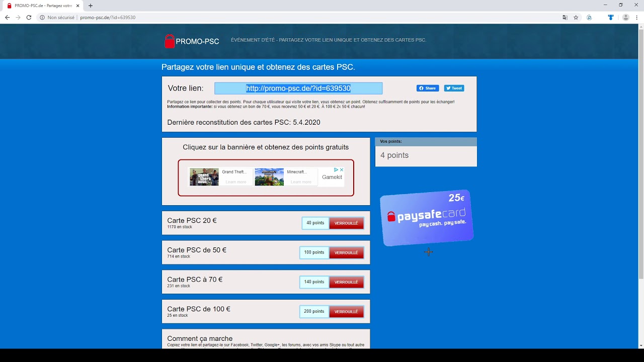Click the '714 en stock' text
The image size is (644, 362).
point(179,256)
